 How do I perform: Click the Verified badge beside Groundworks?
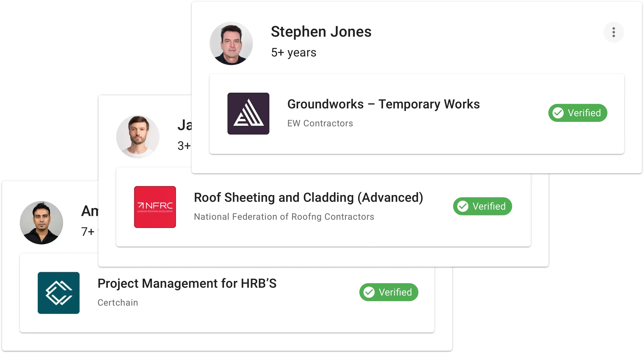point(578,113)
